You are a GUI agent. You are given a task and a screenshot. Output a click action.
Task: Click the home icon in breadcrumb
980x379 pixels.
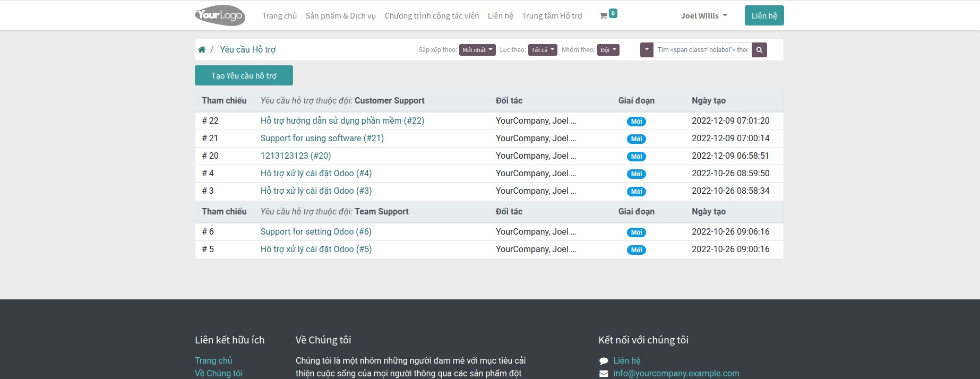(202, 50)
